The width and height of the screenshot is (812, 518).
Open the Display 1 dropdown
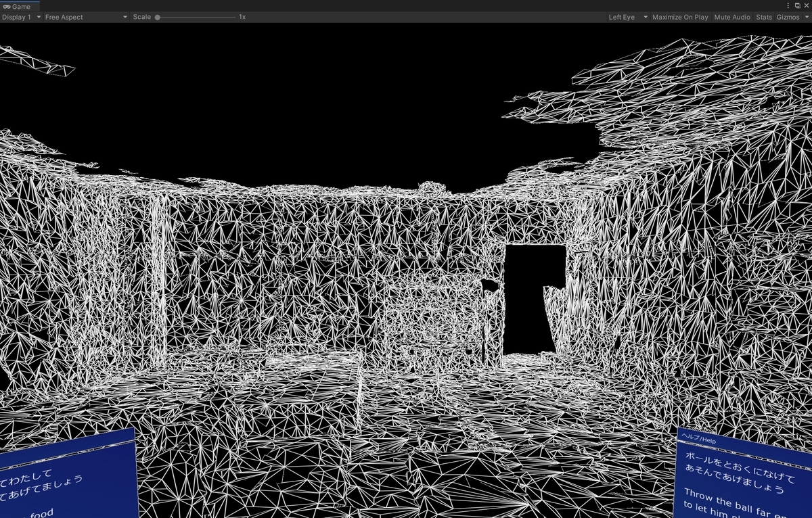click(x=21, y=17)
